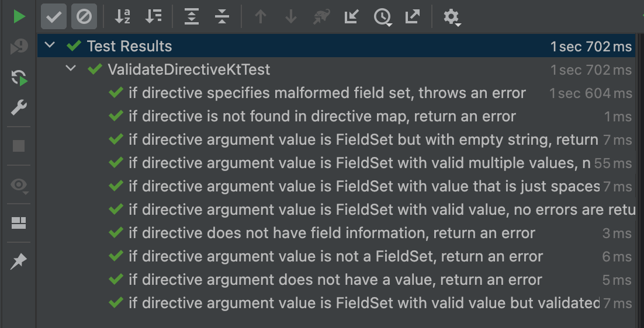
Task: Collapse all test nodes
Action: (x=222, y=17)
